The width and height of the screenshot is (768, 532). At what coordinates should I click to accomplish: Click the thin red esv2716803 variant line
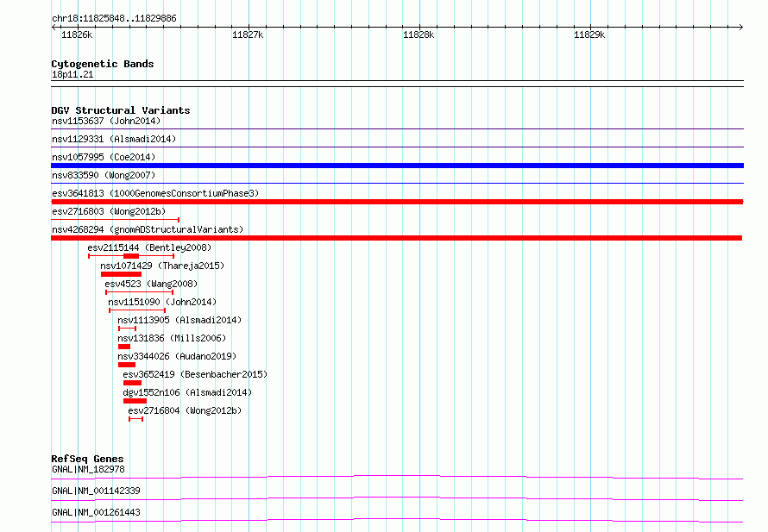coord(115,220)
